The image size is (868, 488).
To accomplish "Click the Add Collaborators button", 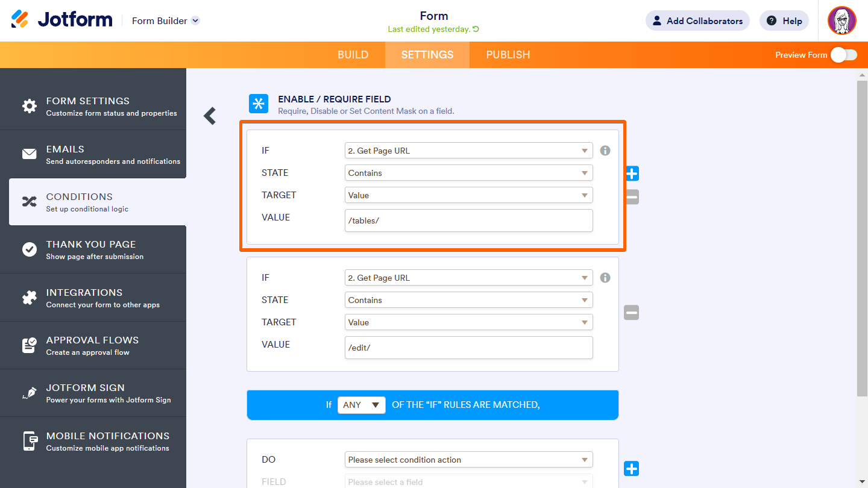I will (x=697, y=21).
